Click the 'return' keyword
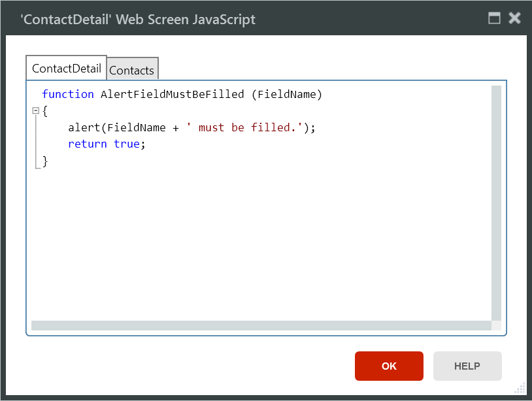 pyautogui.click(x=87, y=144)
